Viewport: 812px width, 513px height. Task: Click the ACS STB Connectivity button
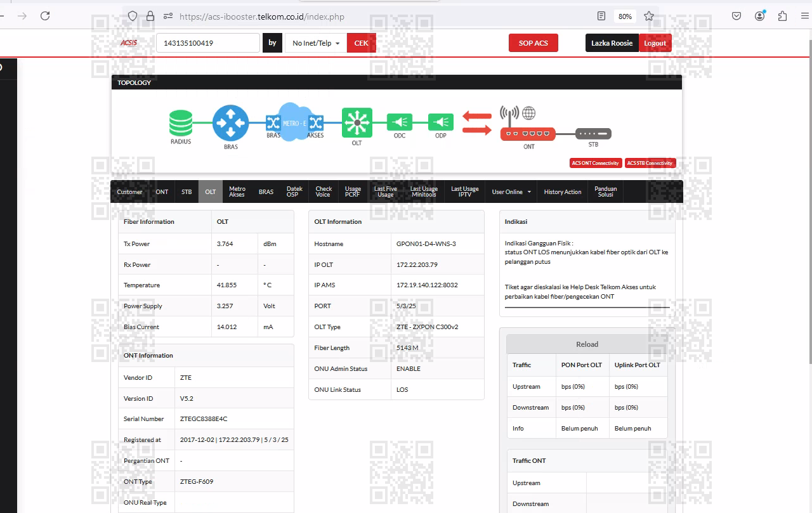pyautogui.click(x=650, y=163)
